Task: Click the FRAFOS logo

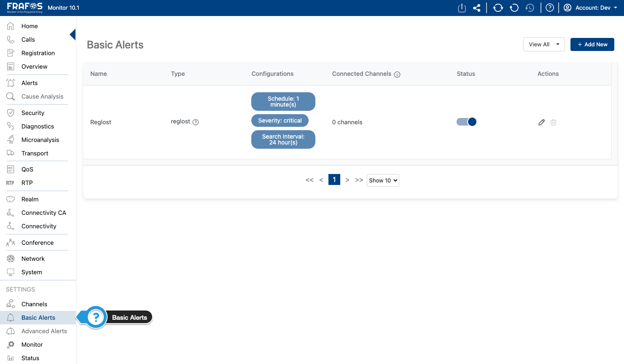Action: tap(25, 8)
